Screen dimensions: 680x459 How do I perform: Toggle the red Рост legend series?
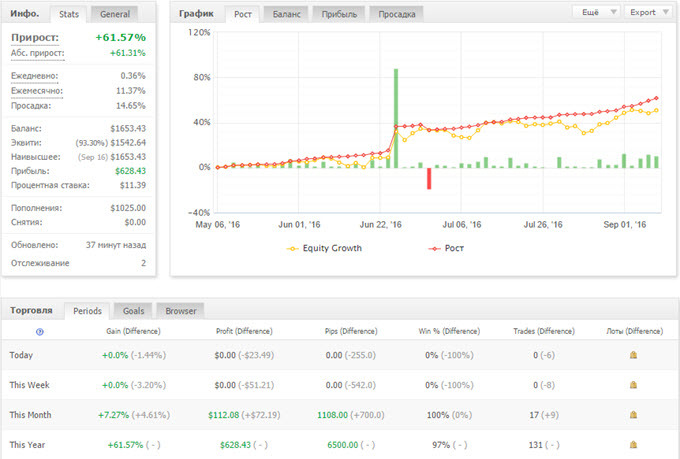(x=446, y=248)
